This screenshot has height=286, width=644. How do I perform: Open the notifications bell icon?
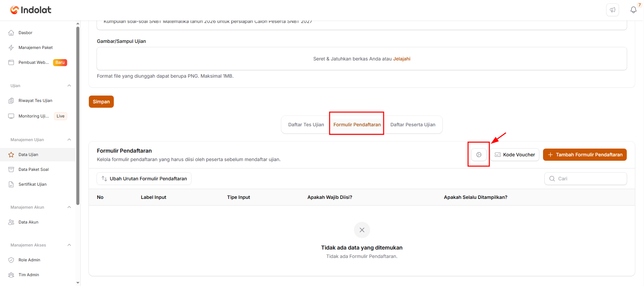click(633, 10)
